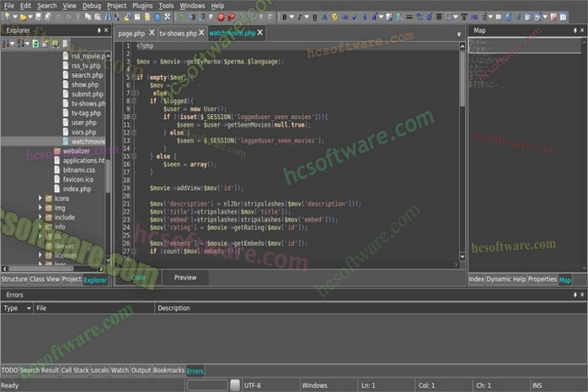Close the watchmovie.php tab
588x392 pixels.
tap(260, 33)
